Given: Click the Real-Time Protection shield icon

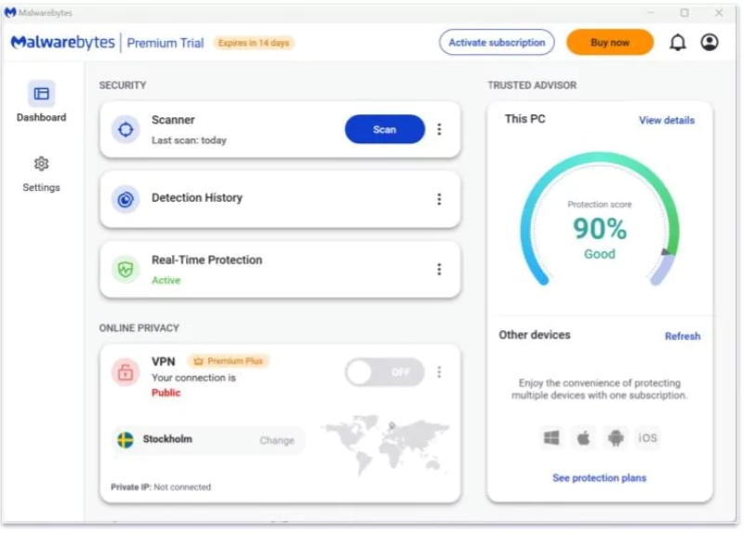Looking at the screenshot, I should coord(126,269).
